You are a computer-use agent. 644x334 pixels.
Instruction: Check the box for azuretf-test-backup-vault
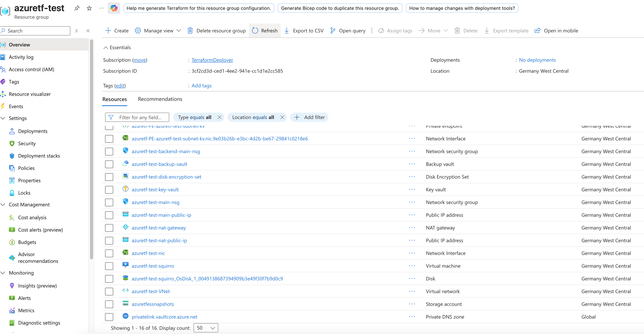[109, 164]
